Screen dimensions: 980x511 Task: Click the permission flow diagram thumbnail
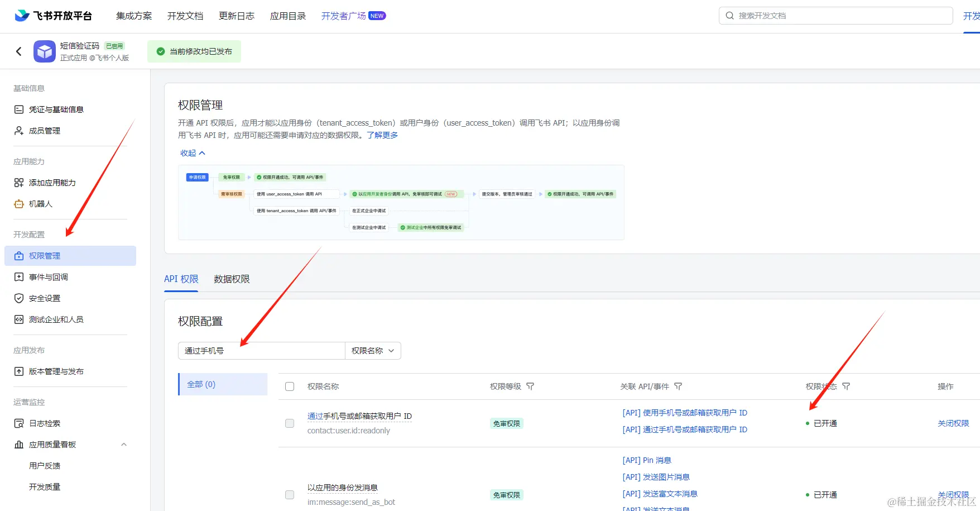[x=401, y=203]
